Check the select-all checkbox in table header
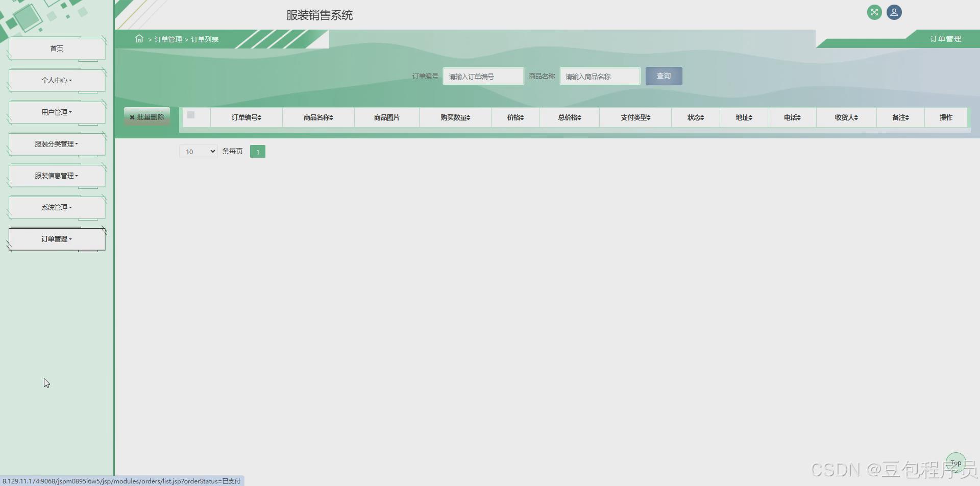The width and height of the screenshot is (980, 486). pos(190,115)
